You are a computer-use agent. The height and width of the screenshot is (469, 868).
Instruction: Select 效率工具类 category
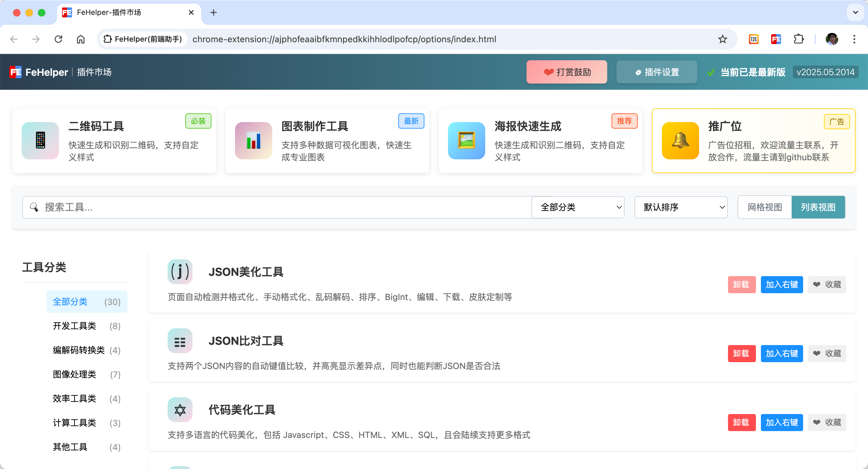coord(87,399)
